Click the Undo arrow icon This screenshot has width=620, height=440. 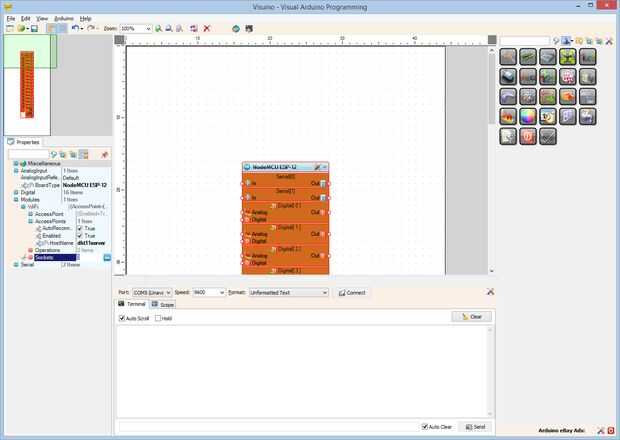(76, 28)
